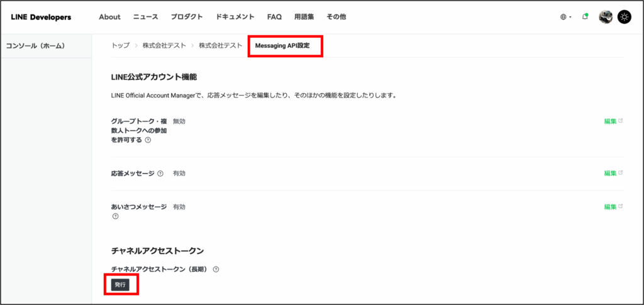
Task: Open the language globe dropdown
Action: pyautogui.click(x=565, y=17)
